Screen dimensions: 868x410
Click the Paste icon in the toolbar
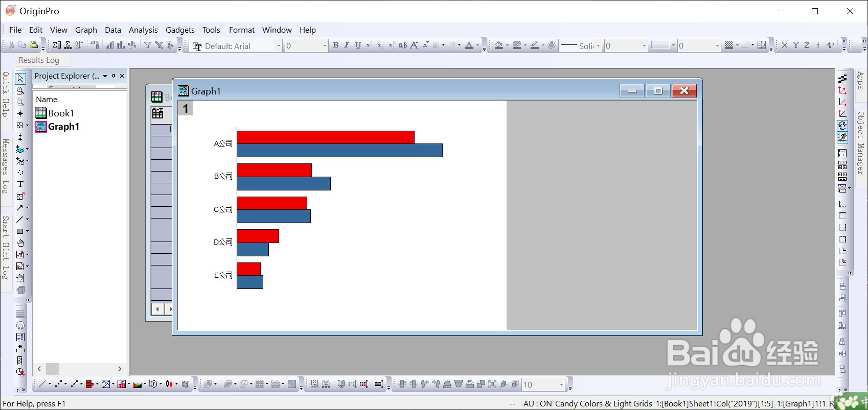pyautogui.click(x=34, y=45)
